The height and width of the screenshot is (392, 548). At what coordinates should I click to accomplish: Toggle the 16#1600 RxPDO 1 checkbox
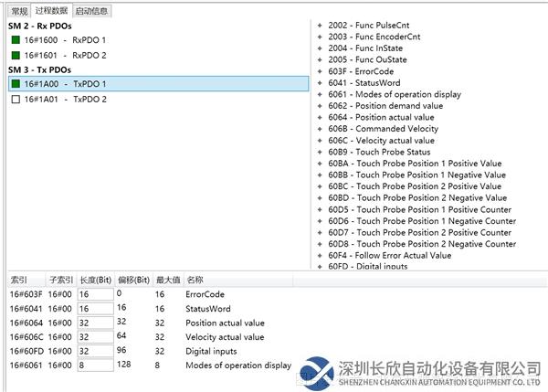(16, 40)
